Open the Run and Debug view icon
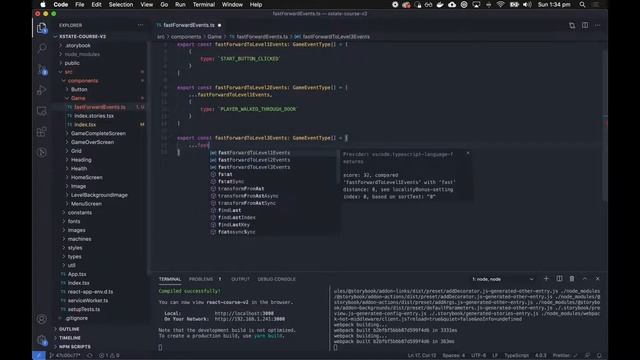 point(42,90)
